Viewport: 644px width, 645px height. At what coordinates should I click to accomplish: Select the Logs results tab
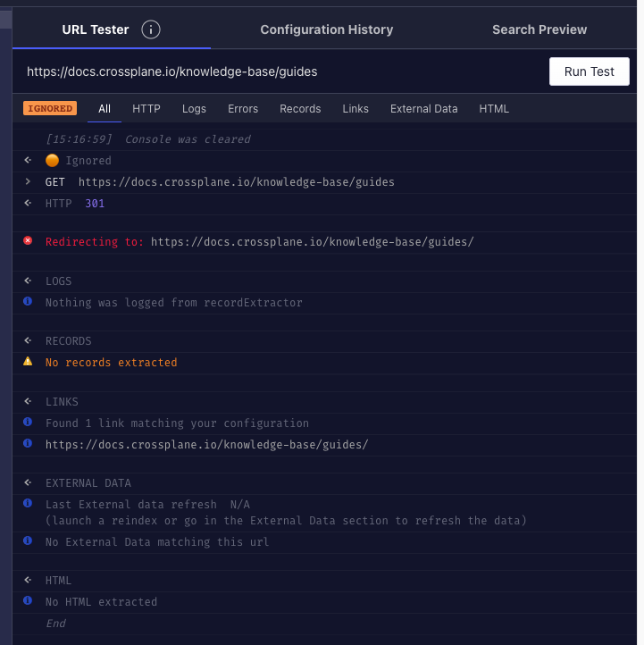click(x=194, y=109)
